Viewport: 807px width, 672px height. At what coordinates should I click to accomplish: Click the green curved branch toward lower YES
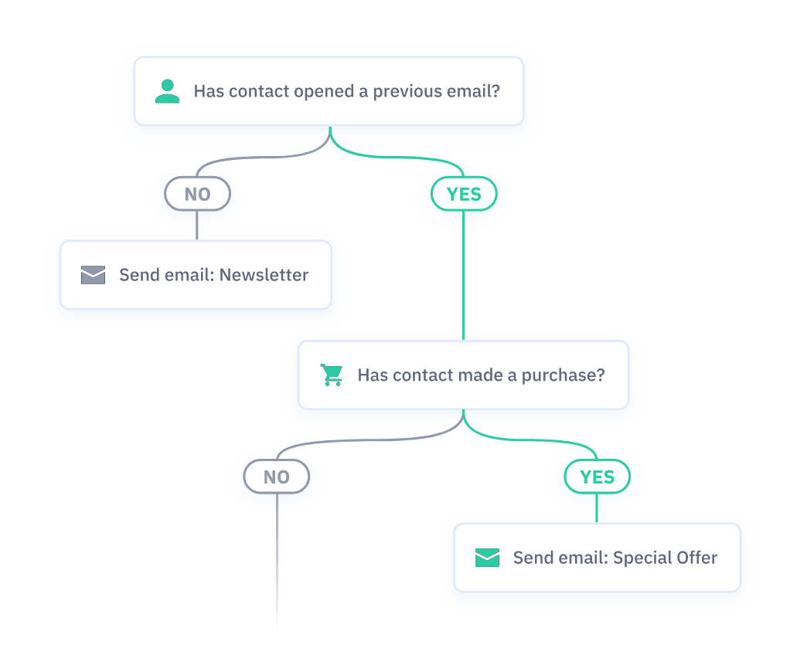click(530, 440)
